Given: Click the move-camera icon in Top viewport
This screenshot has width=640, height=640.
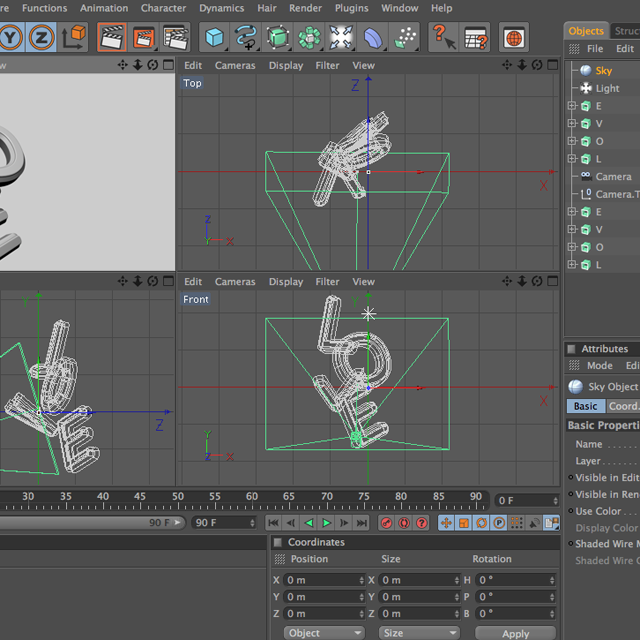Looking at the screenshot, I should [507, 65].
